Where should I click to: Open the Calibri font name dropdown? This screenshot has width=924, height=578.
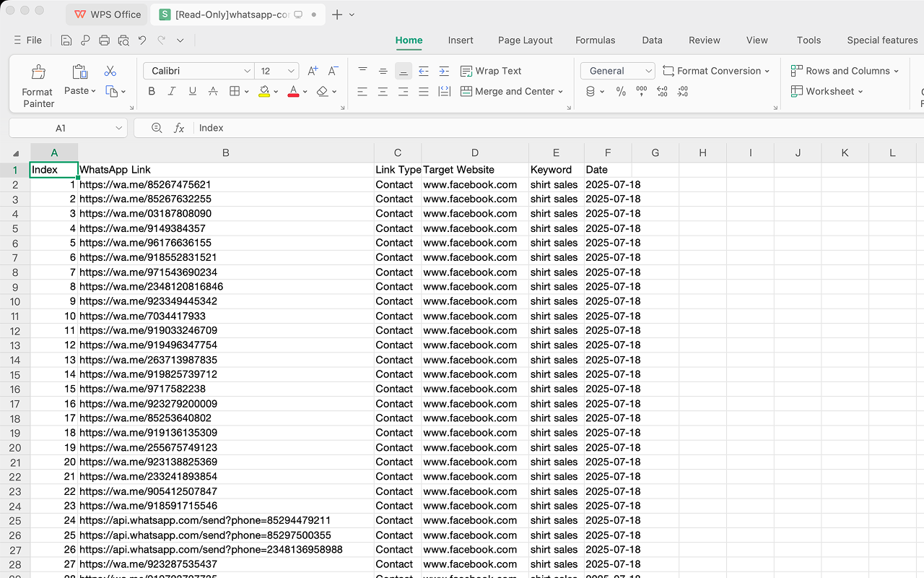pyautogui.click(x=248, y=71)
